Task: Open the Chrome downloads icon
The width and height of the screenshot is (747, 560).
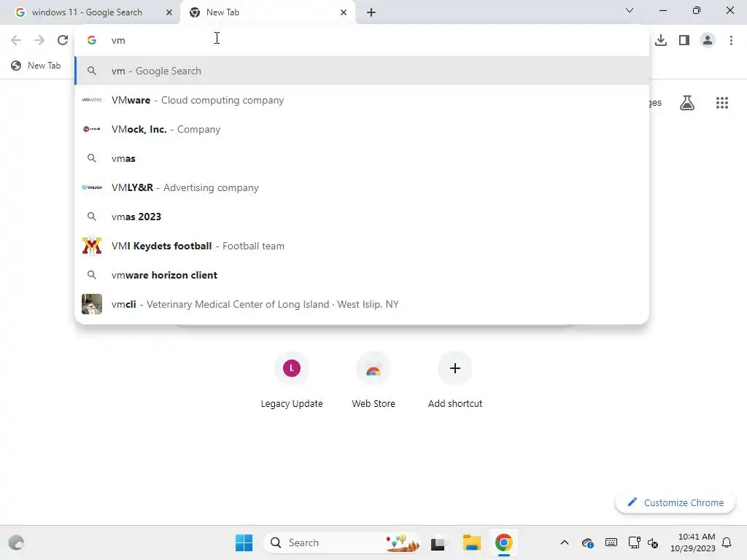Action: [x=661, y=40]
